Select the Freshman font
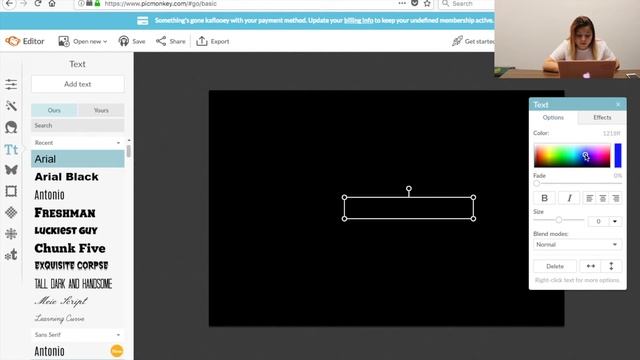The height and width of the screenshot is (360, 640). (78, 213)
